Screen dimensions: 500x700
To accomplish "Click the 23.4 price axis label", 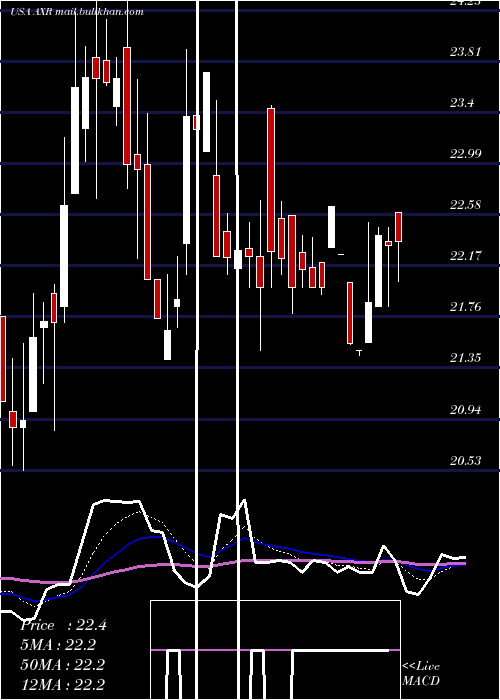I will pos(461,103).
